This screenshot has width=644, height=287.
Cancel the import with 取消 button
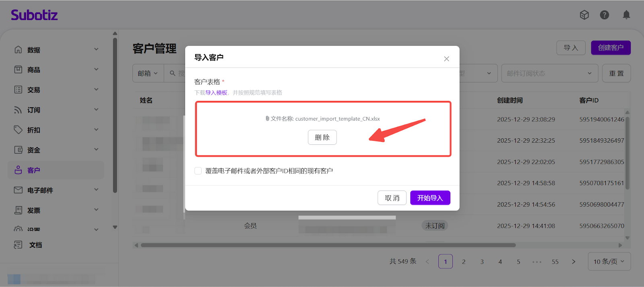(x=392, y=198)
